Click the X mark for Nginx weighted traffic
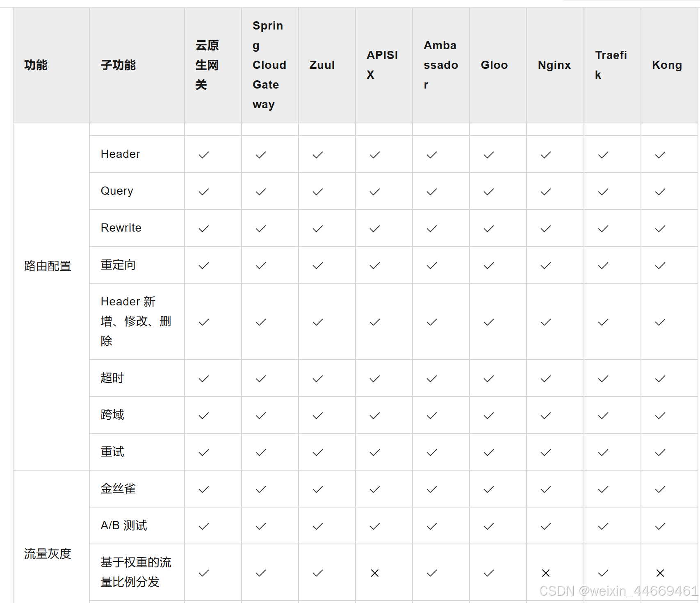 tap(546, 573)
